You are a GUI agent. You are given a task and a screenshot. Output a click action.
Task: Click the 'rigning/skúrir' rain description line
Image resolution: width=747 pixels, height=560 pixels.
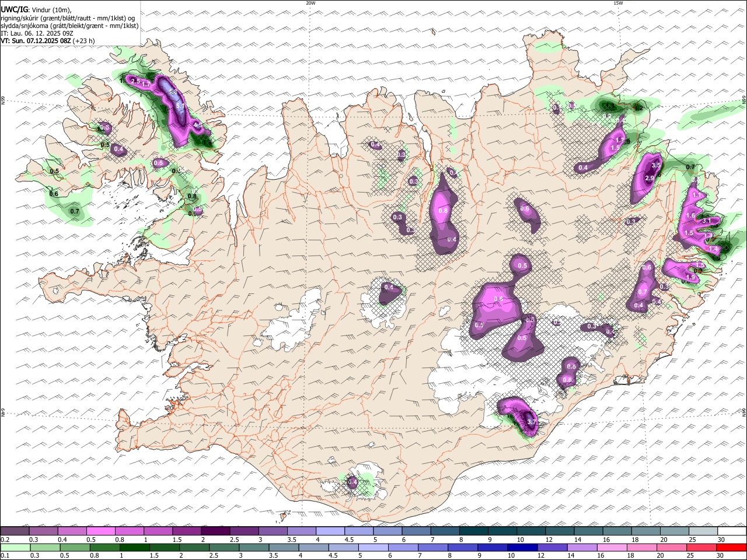(68, 18)
